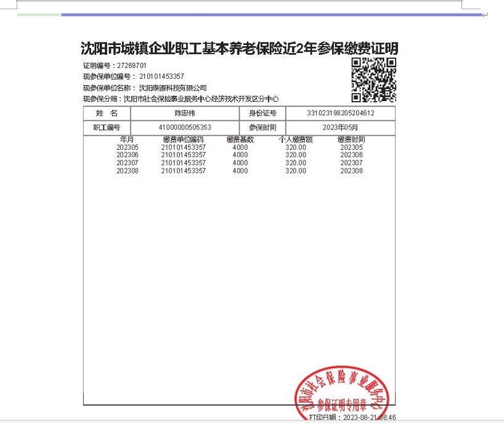504x423 pixels.
Task: Select the company name 沈阳泰源科技有限公司
Action: pyautogui.click(x=173, y=88)
